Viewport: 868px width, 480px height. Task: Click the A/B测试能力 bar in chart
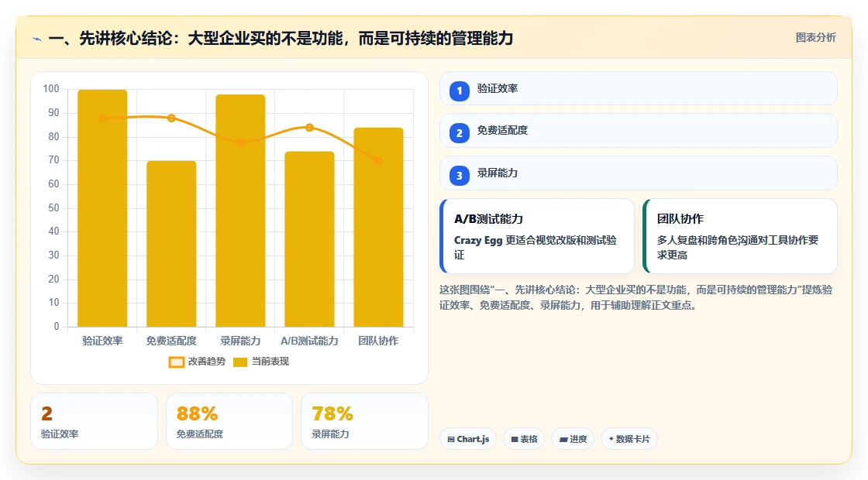pos(309,239)
